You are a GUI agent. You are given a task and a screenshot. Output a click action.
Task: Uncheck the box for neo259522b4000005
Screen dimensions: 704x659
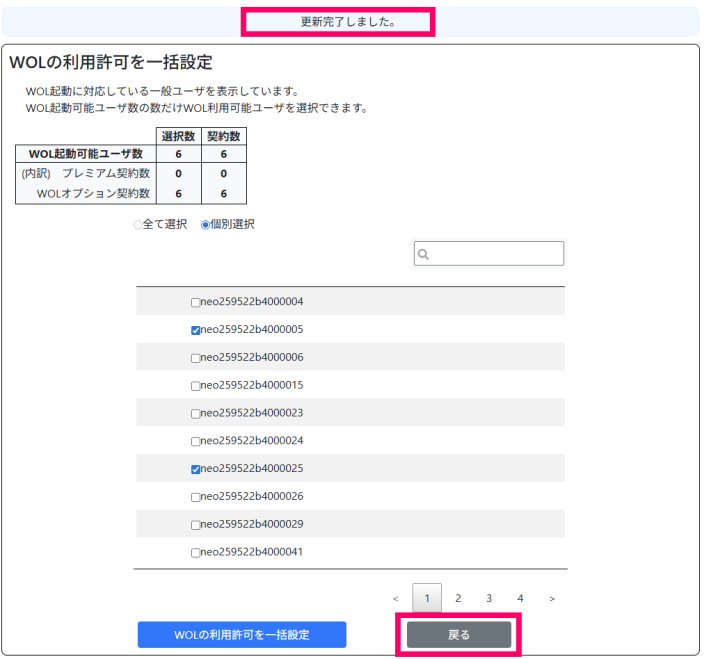coord(195,330)
